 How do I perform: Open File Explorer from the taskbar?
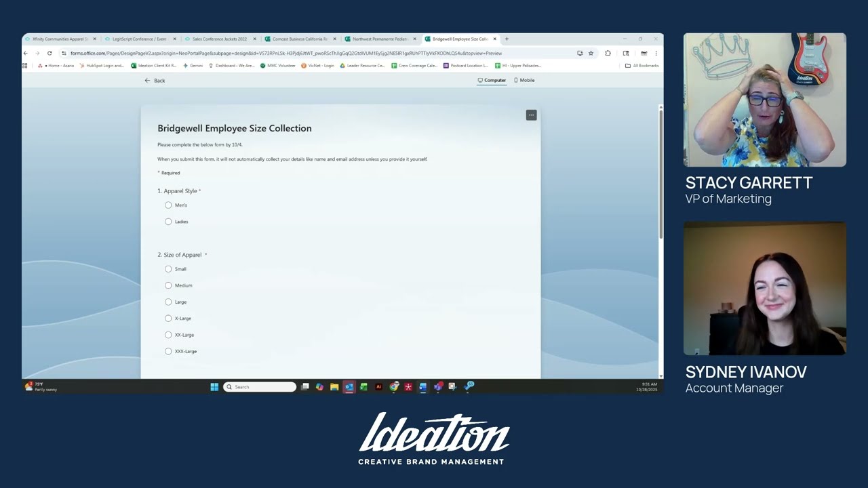click(334, 387)
